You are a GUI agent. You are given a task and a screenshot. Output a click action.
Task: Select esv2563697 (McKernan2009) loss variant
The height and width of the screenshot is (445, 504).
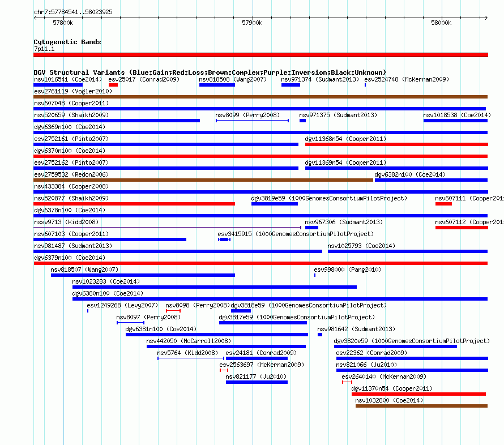pyautogui.click(x=224, y=370)
